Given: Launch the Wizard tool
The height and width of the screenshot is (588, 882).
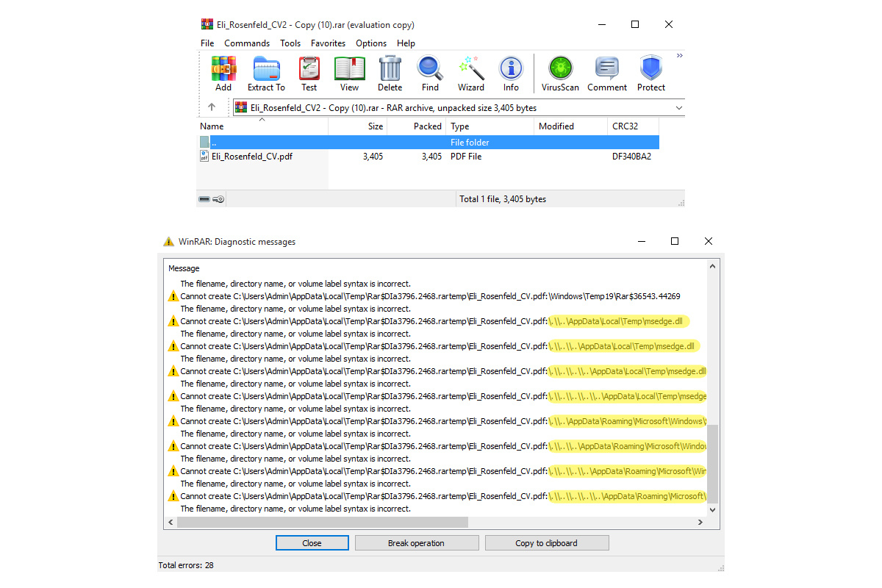Looking at the screenshot, I should pos(471,73).
